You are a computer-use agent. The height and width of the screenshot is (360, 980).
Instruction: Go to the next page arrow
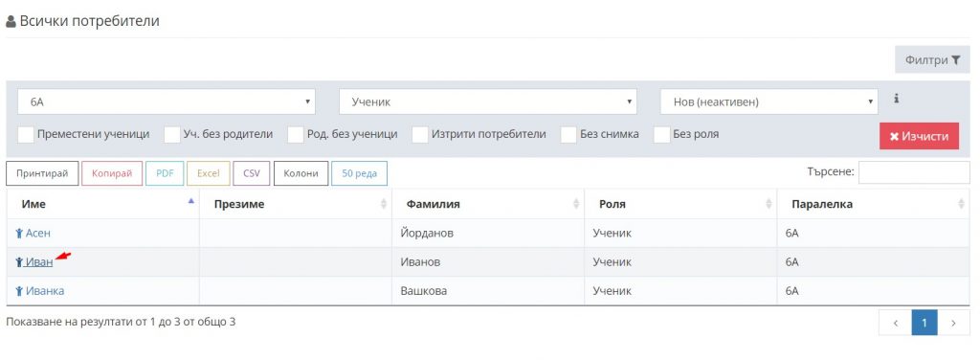tap(953, 323)
